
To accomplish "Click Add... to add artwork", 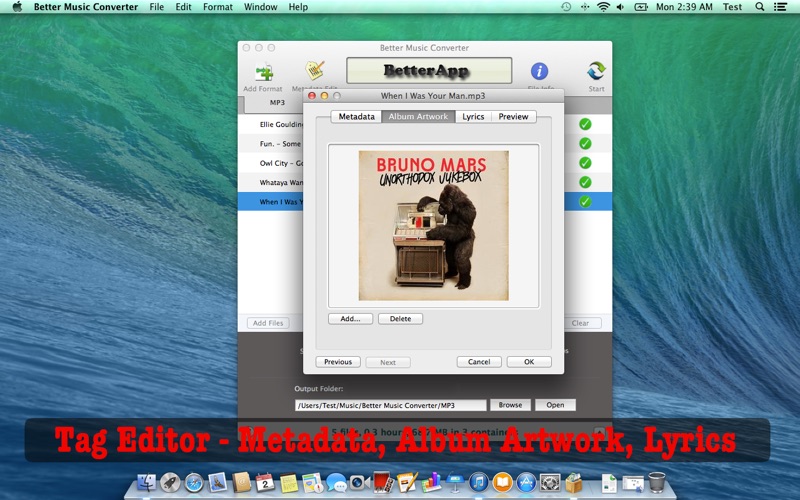I will (x=350, y=319).
